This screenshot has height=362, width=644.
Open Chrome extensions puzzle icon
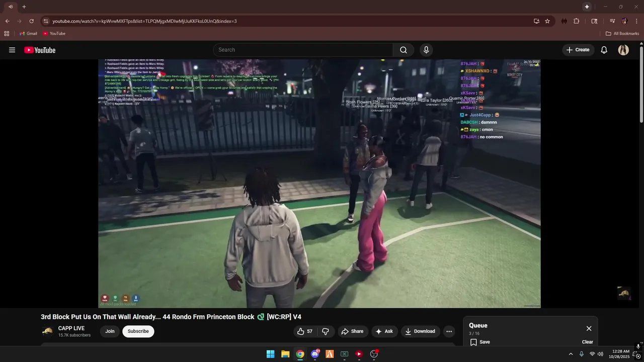[x=577, y=21]
